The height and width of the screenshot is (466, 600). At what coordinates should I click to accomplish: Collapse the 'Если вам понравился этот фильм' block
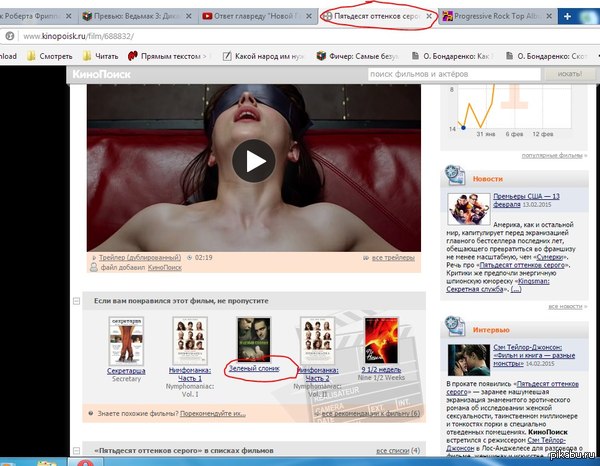(76, 300)
